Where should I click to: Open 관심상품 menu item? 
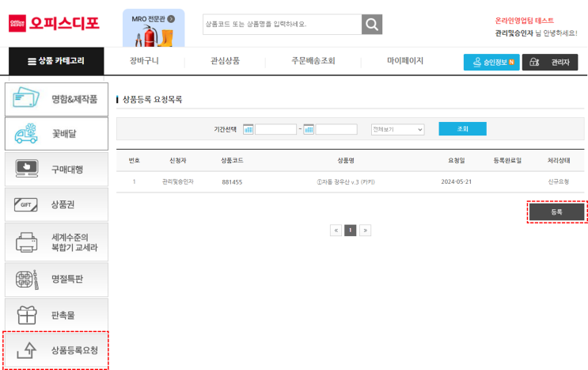[225, 61]
